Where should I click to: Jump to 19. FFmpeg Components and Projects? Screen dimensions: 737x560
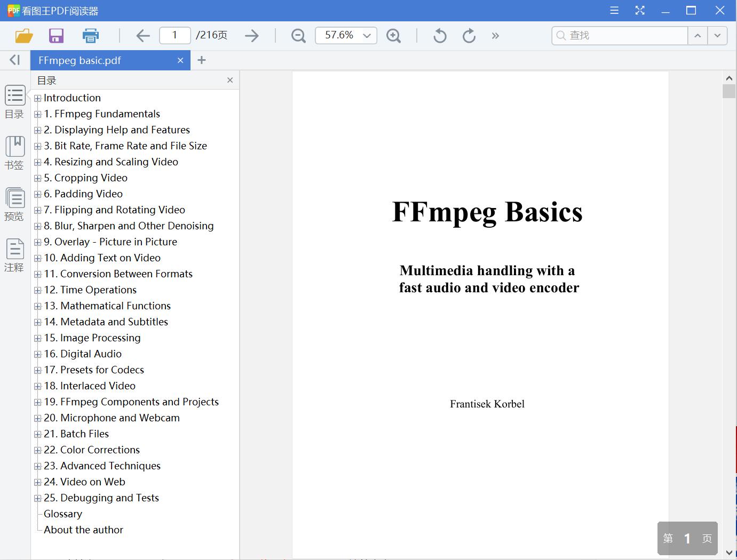click(x=131, y=402)
